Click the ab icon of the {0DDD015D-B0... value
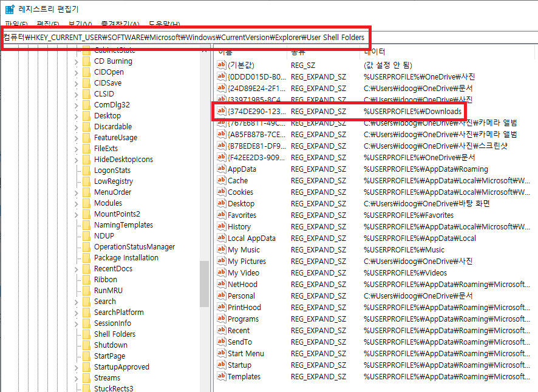Viewport: 538px width, 392px height. pyautogui.click(x=221, y=76)
